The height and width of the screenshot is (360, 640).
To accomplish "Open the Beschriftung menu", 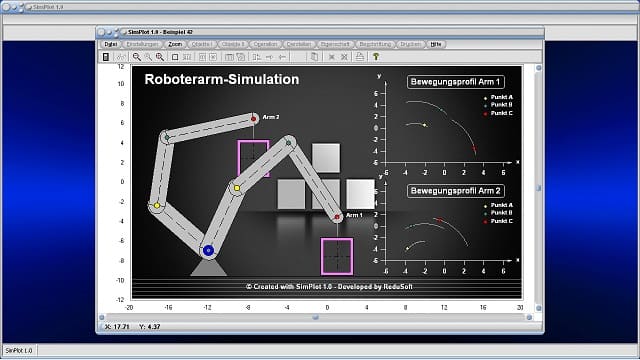I will [375, 44].
